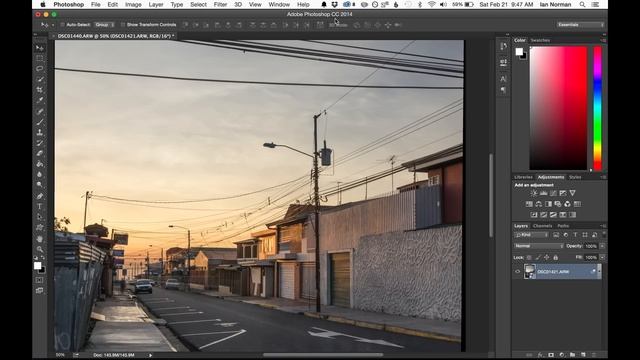Open the Essentials workspace dropdown
The width and height of the screenshot is (640, 360).
pos(581,25)
